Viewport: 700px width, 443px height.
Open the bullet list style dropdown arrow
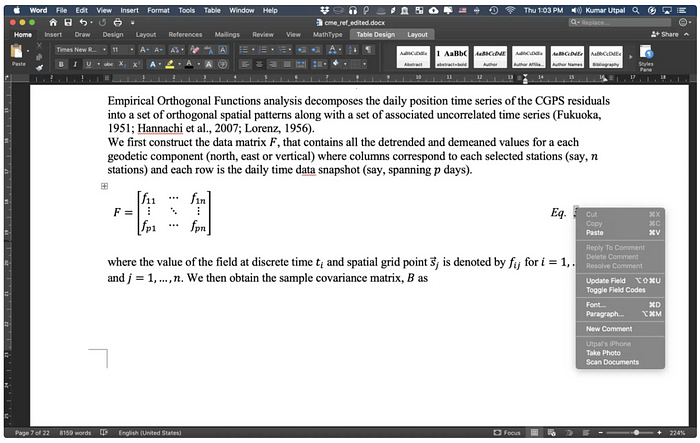click(253, 50)
